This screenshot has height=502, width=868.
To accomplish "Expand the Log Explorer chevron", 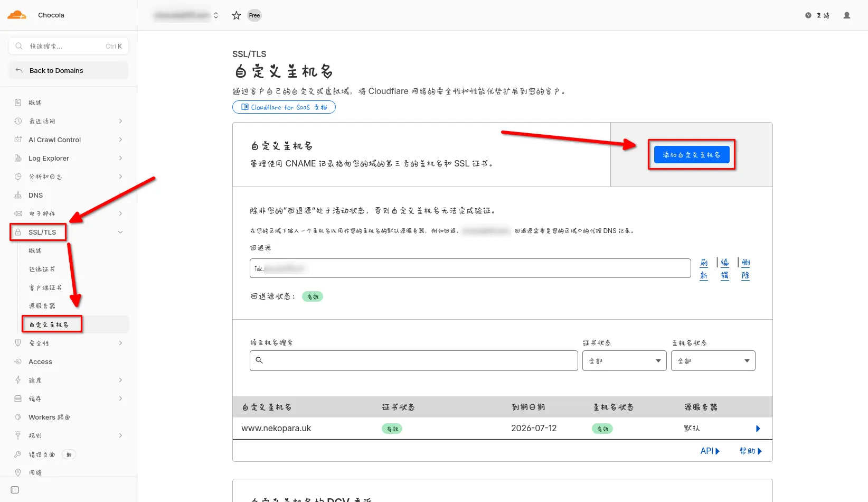I will 120,158.
